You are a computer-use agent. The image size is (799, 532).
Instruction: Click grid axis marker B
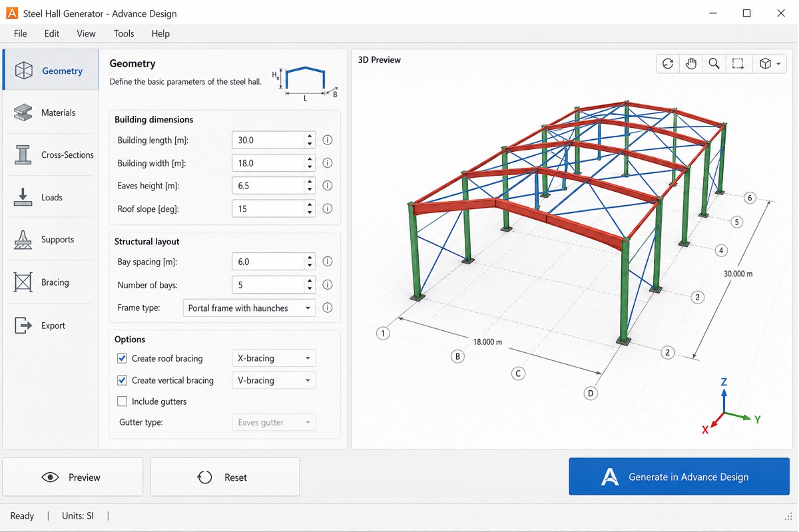(457, 356)
